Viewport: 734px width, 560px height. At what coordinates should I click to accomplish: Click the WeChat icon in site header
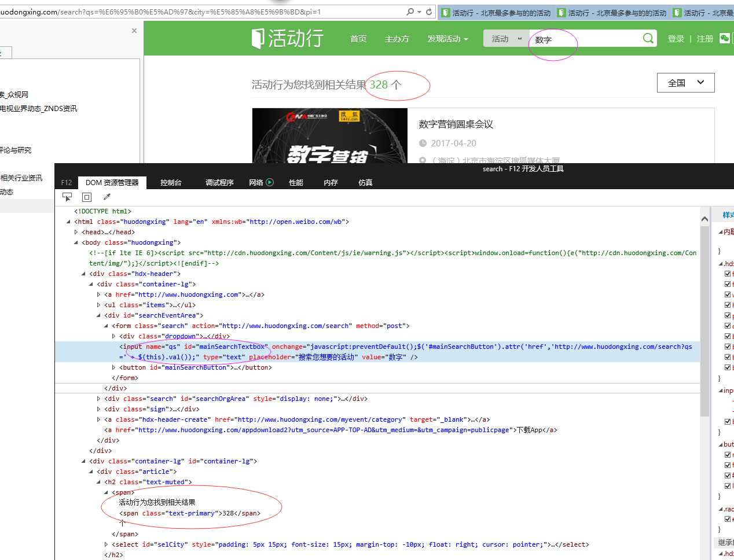point(724,38)
